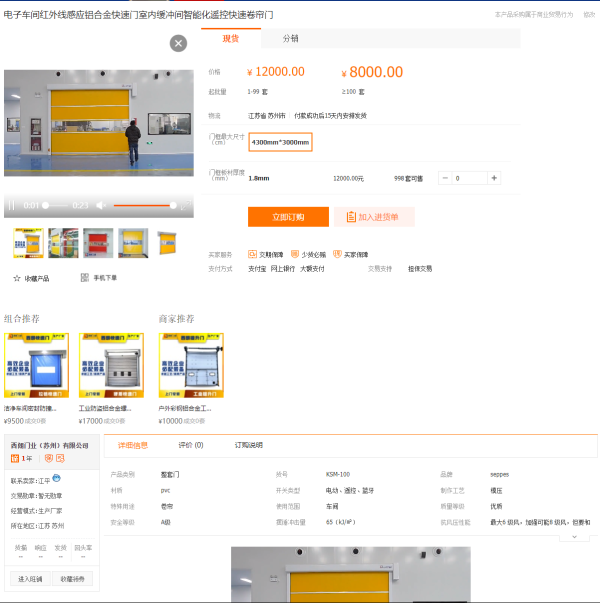Image resolution: width=600 pixels, height=603 pixels.
Task: Click the 买家保障 service icon
Action: 337,254
